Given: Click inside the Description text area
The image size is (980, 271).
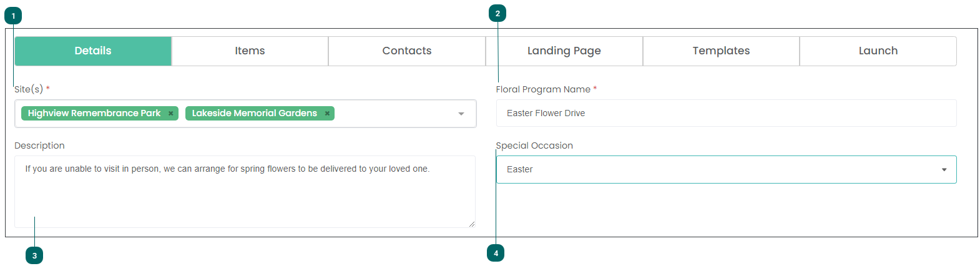Looking at the screenshot, I should [245, 192].
